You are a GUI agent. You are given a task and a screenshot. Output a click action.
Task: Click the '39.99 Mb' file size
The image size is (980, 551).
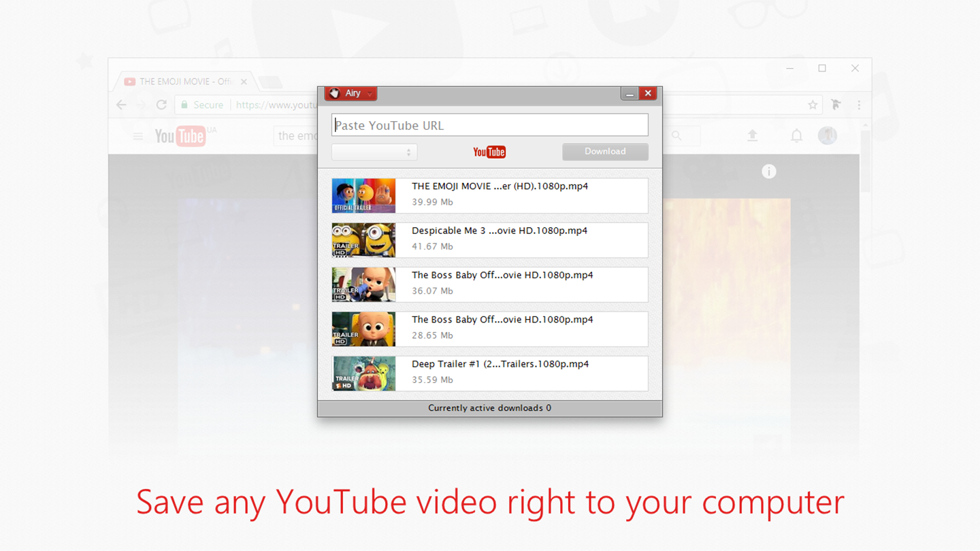point(432,202)
